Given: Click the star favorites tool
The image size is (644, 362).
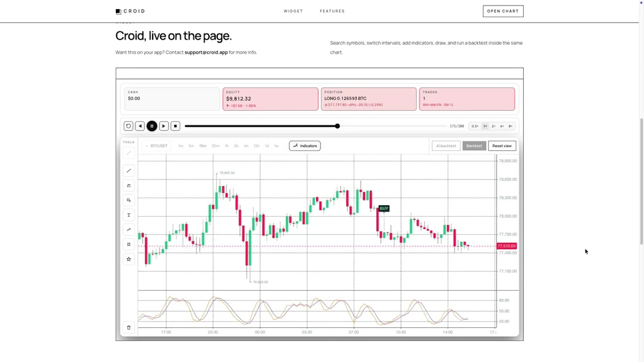Looking at the screenshot, I should tap(129, 259).
